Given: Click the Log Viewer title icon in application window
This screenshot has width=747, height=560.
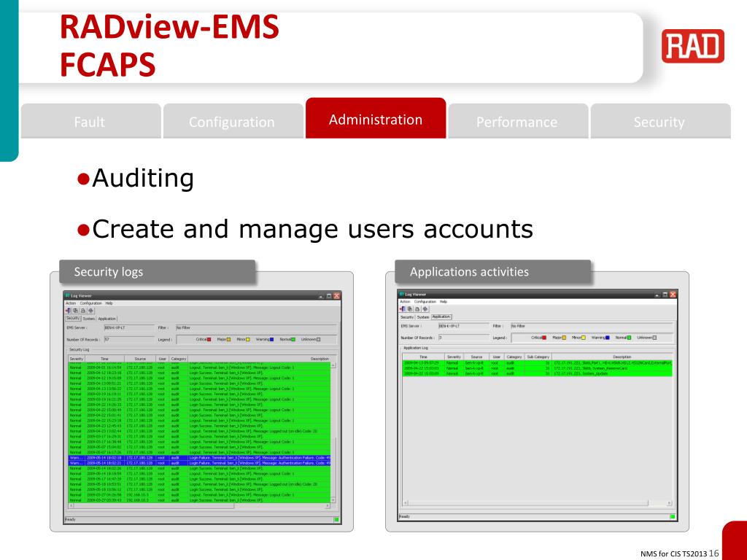Looking at the screenshot, I should coord(402,294).
